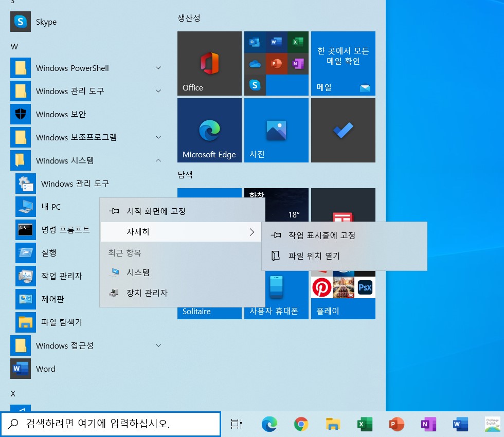Open Challenge English app on taskbar
This screenshot has height=437, width=504.
point(493,424)
